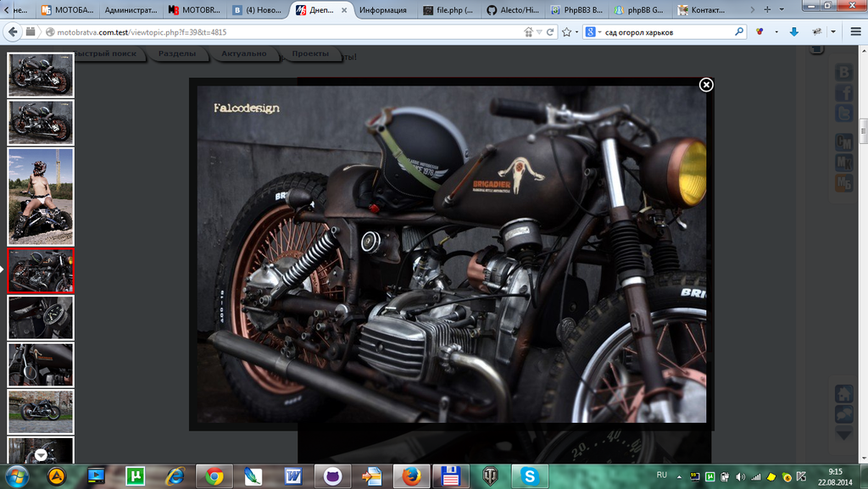This screenshot has height=489, width=868.
Task: Click the browser back arrow button
Action: click(13, 32)
